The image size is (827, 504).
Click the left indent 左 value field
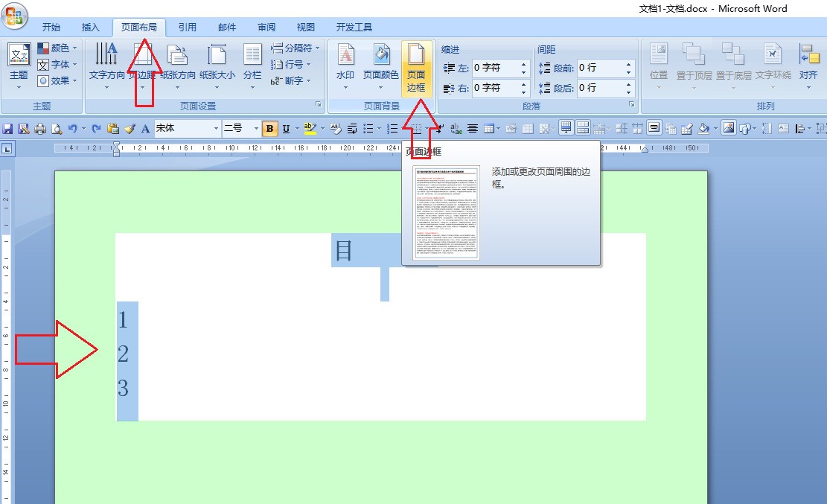495,68
